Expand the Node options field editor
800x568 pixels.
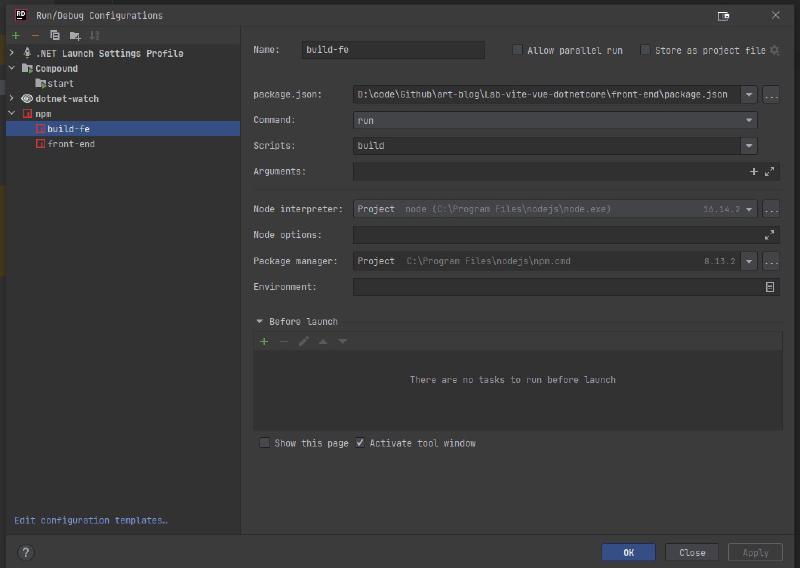click(769, 235)
